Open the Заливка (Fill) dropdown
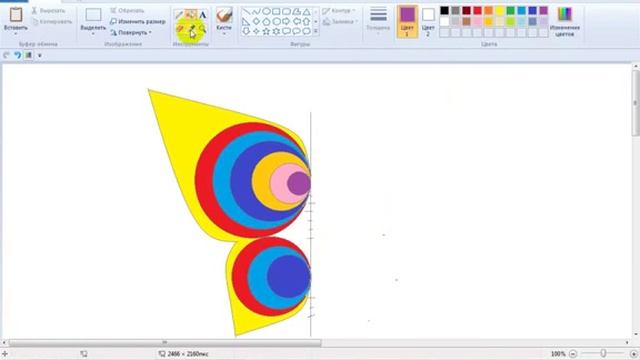The image size is (640, 360). pyautogui.click(x=340, y=22)
